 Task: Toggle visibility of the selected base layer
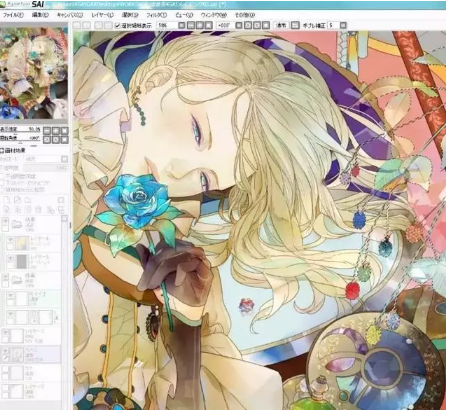[x=5, y=351]
